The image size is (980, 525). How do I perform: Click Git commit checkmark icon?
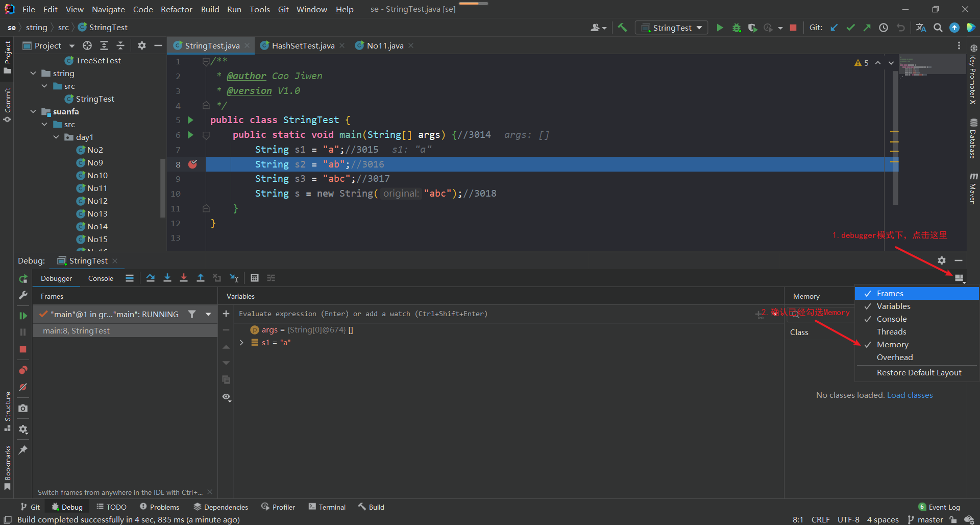tap(850, 28)
